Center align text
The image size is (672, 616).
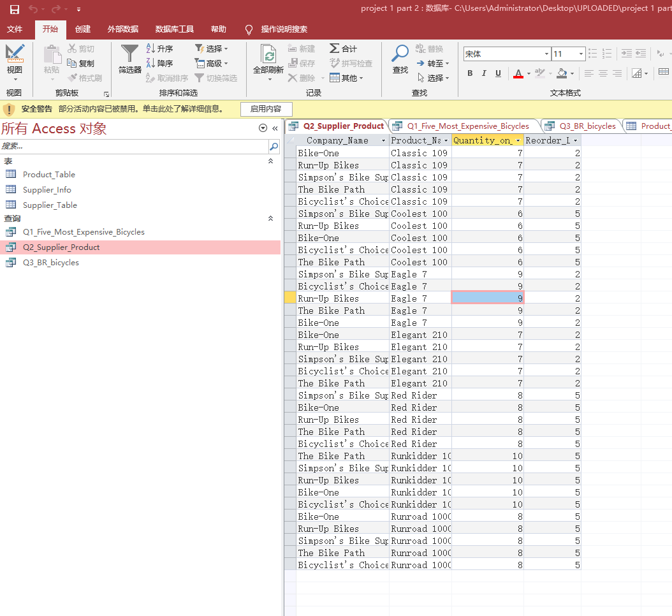603,73
